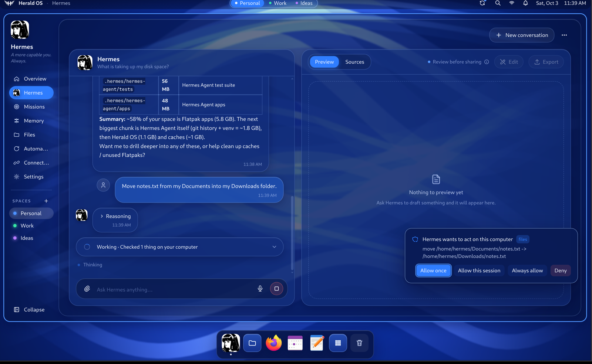Open Missions from the sidebar
The image size is (592, 364).
pos(31,107)
